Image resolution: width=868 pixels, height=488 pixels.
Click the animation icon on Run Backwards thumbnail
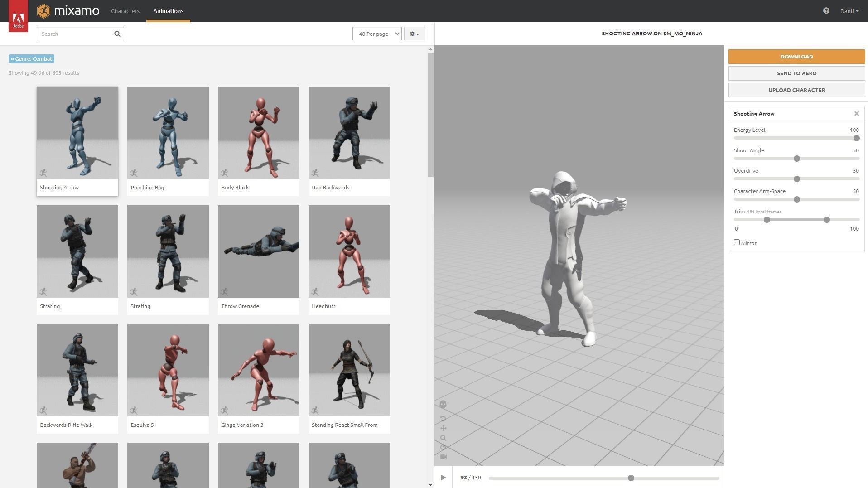click(x=315, y=173)
